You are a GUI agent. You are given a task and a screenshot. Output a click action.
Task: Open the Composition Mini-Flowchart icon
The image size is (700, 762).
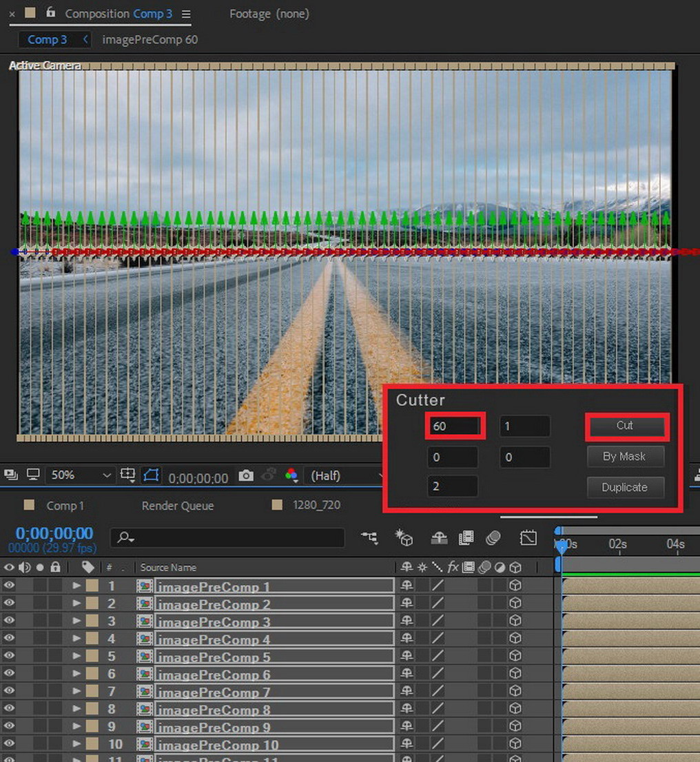pos(369,537)
